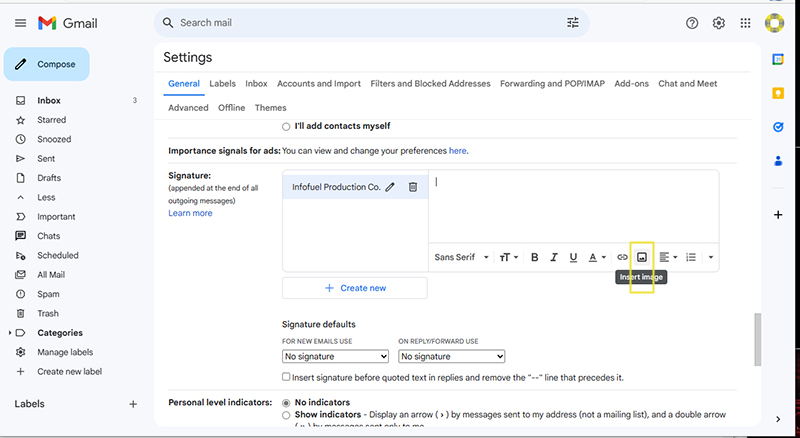This screenshot has width=800, height=438.
Task: Apply italic formatting in signature editor
Action: tap(554, 257)
